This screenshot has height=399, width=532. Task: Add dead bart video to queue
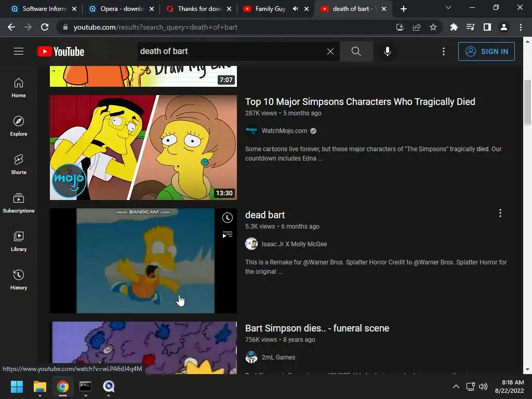click(228, 234)
